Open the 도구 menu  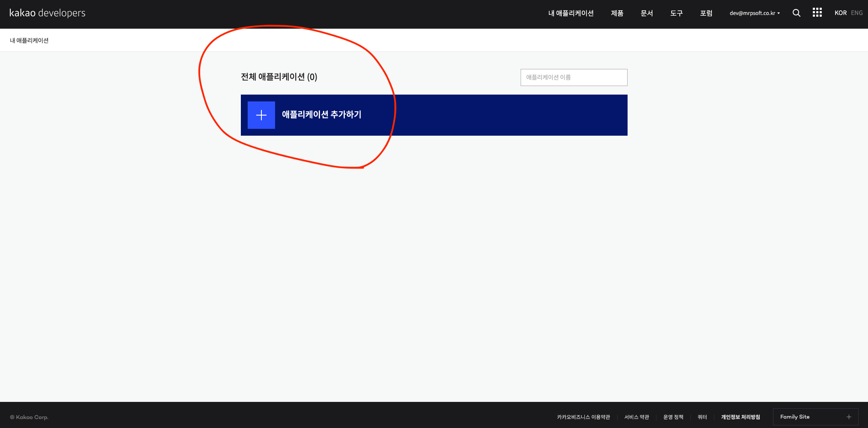pyautogui.click(x=676, y=13)
